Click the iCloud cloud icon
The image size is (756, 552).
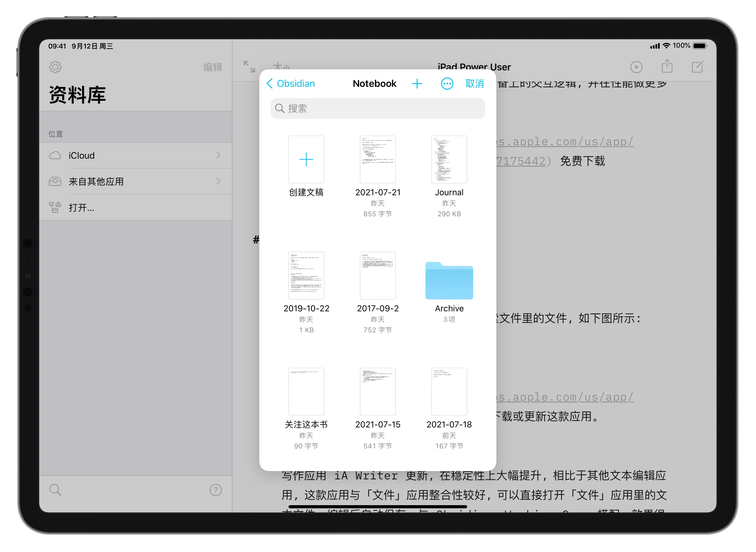pyautogui.click(x=55, y=155)
